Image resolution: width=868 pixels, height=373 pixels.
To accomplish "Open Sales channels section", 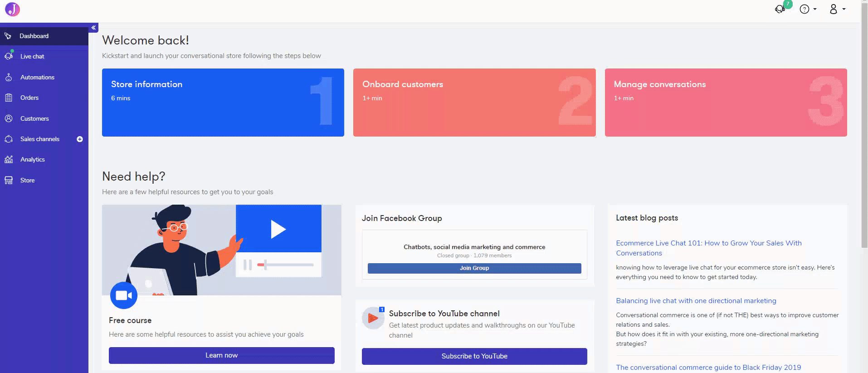I will (40, 139).
